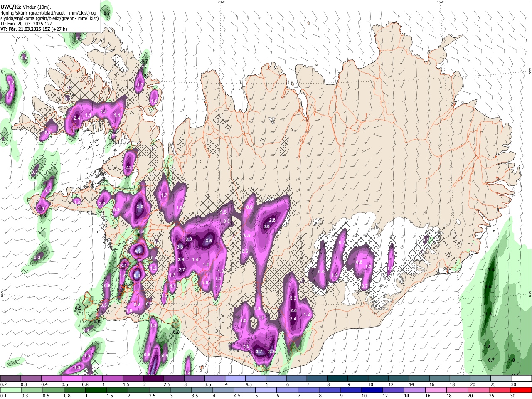This screenshot has height=399, width=532.
Task: Click the light pink 16 swatch, lower legend row
Action: (x=436, y=390)
